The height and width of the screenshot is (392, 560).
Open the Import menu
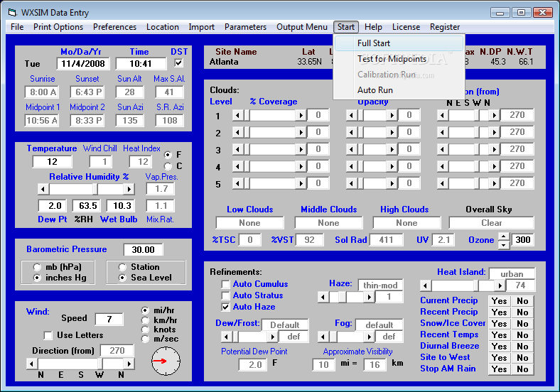201,27
